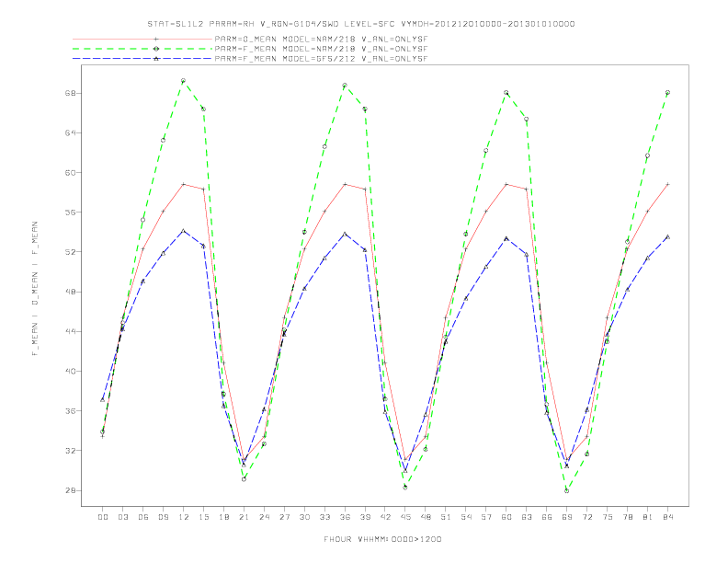Screen dimensions: 728x563
Task: Click y-axis tick label 56
Action: pyautogui.click(x=70, y=213)
